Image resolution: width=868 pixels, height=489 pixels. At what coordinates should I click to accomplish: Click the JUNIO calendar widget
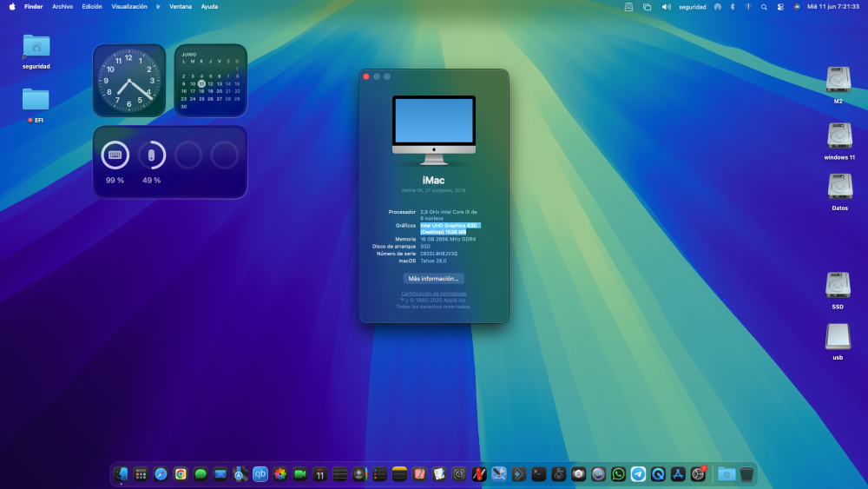click(210, 80)
